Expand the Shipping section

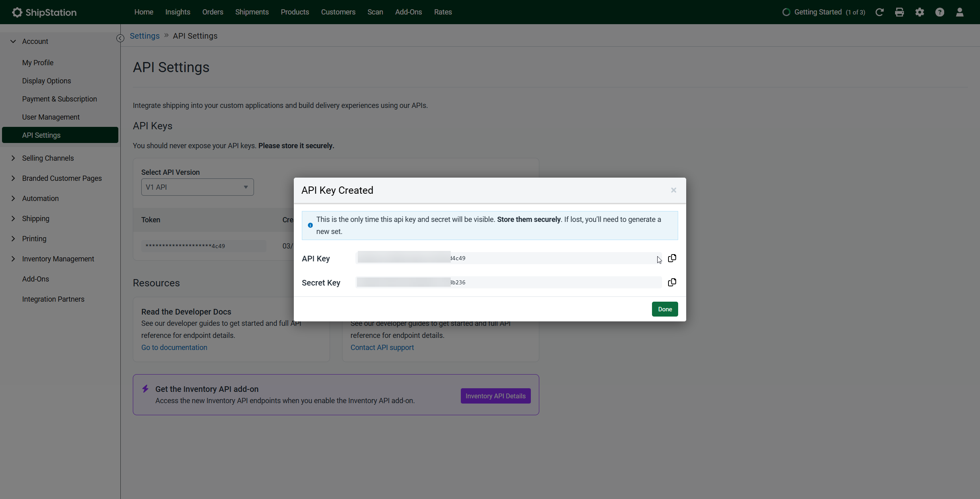36,219
